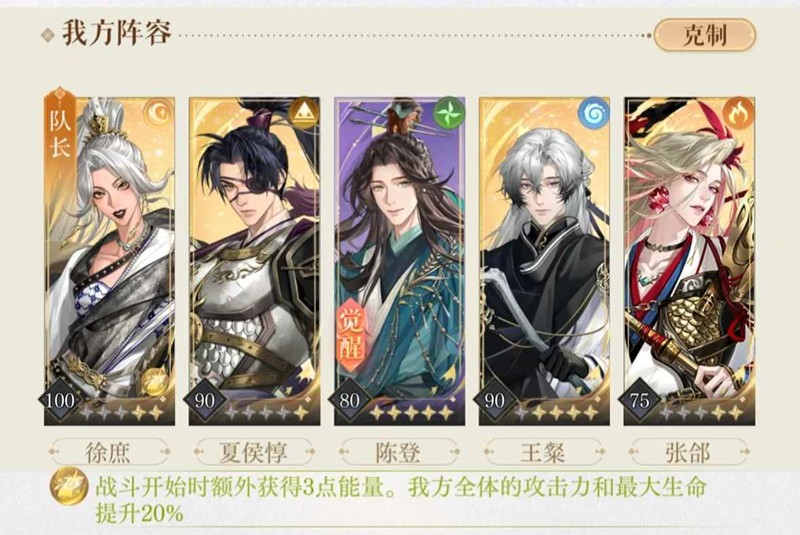The height and width of the screenshot is (535, 800).
Task: Open the 徐庶 character card
Action: pos(110,261)
